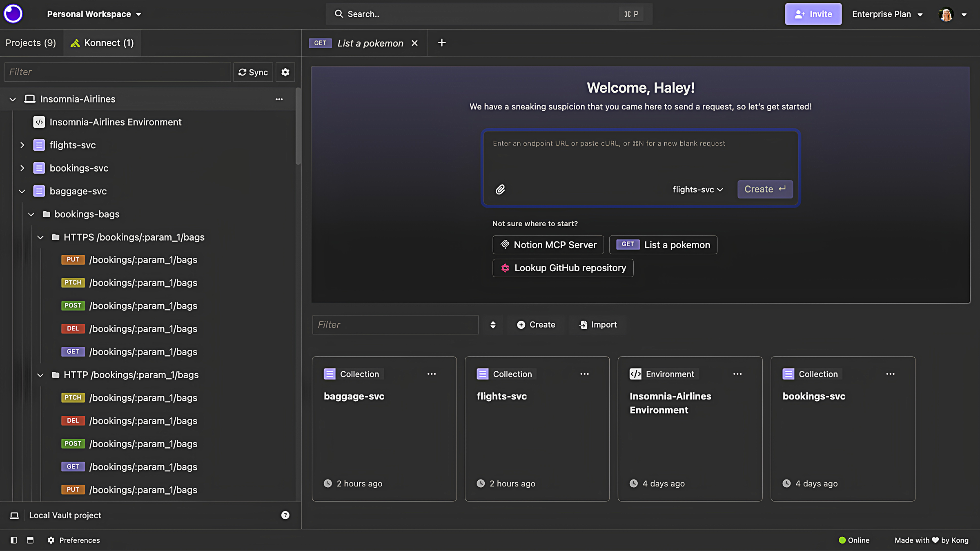Click the Create request button
Screen dimensions: 980x551
point(765,190)
